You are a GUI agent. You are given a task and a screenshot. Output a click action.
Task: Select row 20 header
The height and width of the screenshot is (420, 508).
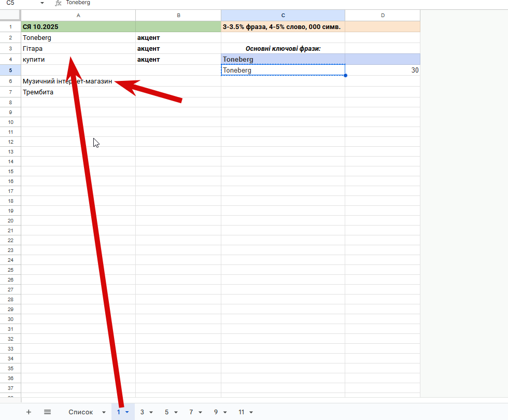tap(10, 221)
